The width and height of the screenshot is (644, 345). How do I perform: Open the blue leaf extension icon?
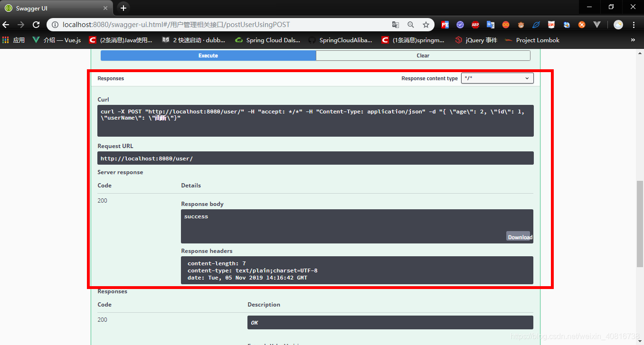(536, 25)
